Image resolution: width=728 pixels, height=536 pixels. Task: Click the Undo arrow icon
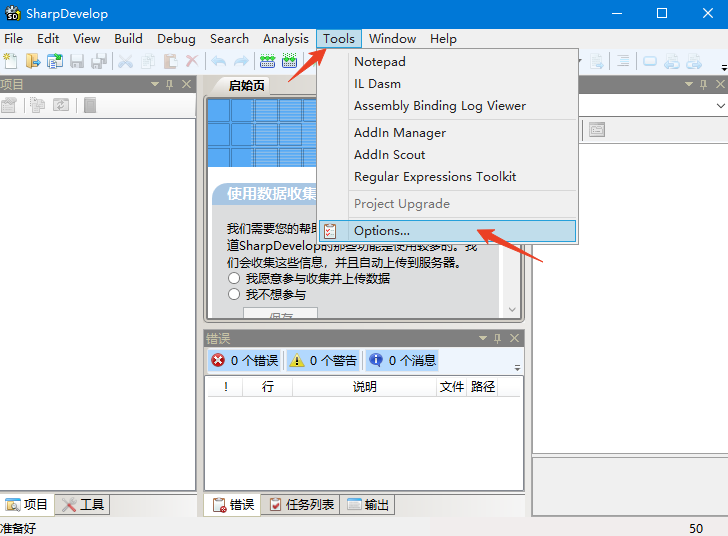[219, 61]
